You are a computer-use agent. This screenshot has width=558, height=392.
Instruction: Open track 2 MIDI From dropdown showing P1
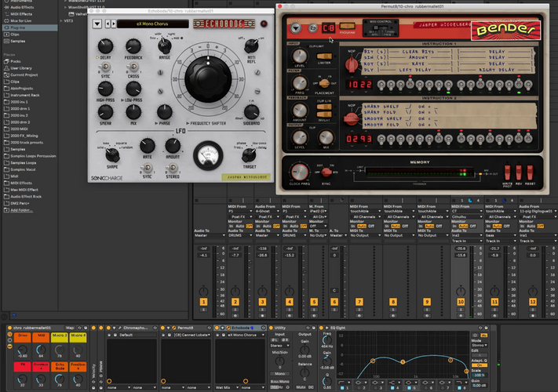point(240,211)
